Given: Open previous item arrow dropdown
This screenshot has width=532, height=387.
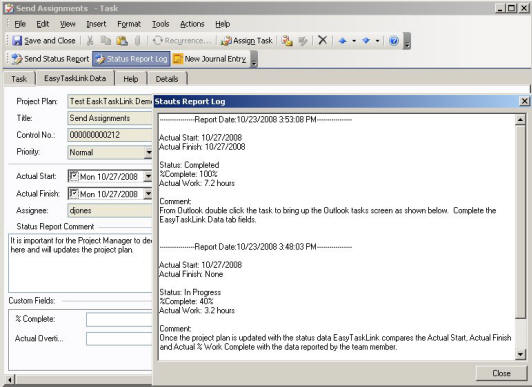Looking at the screenshot, I should click(354, 41).
